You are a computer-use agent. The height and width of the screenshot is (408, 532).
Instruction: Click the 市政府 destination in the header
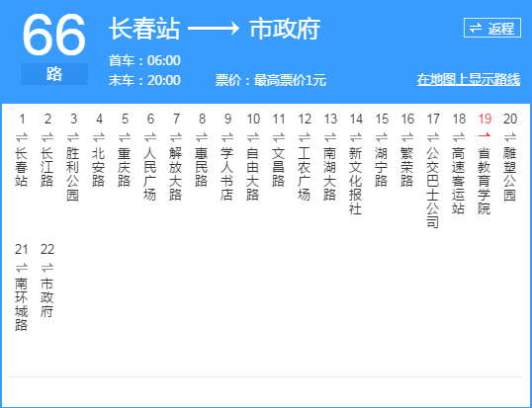pos(285,29)
